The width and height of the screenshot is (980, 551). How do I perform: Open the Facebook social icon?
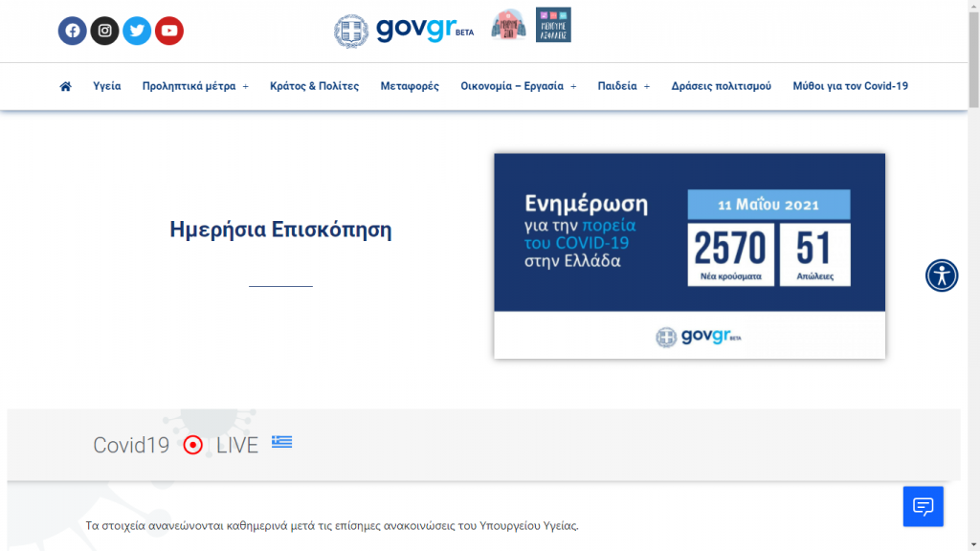(73, 31)
